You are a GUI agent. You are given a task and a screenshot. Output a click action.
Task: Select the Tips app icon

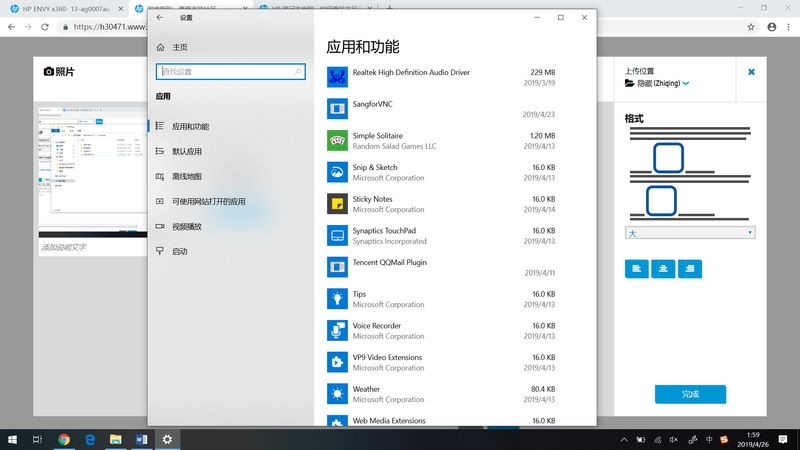(x=337, y=298)
